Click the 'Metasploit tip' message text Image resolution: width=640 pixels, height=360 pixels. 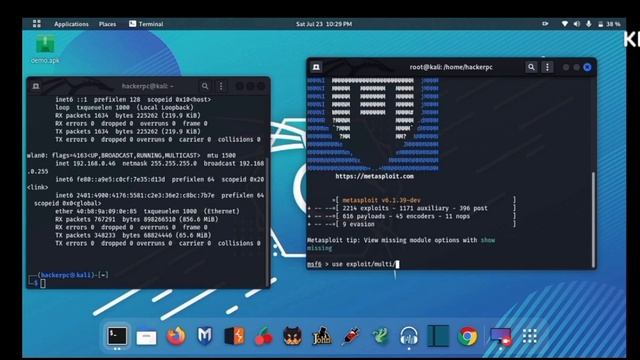(401, 244)
